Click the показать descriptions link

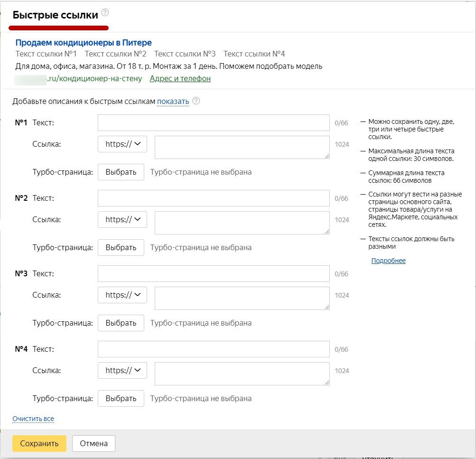coord(173,102)
